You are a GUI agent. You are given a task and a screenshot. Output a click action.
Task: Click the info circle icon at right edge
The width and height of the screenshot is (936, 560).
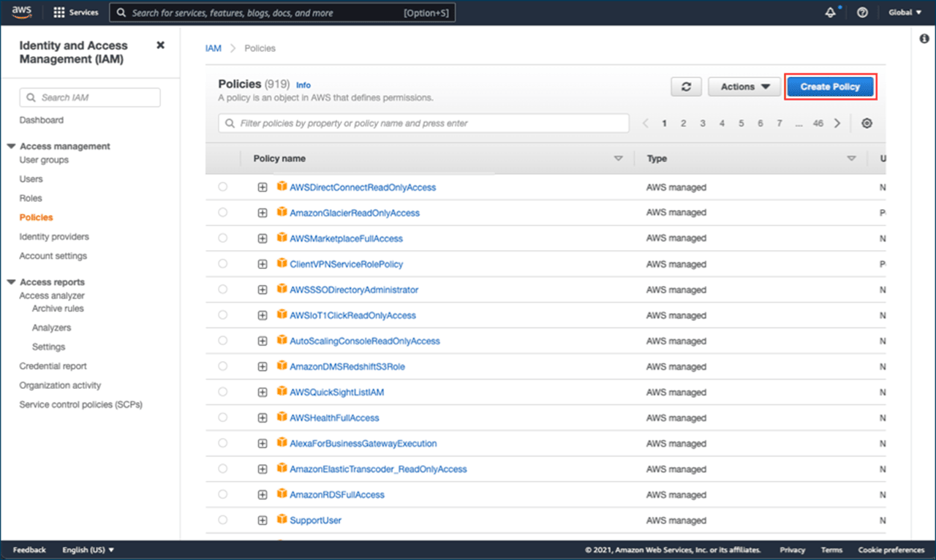pyautogui.click(x=924, y=39)
